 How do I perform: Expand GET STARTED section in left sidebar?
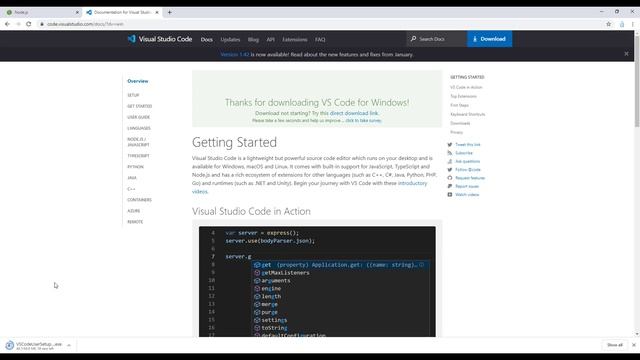(140, 106)
